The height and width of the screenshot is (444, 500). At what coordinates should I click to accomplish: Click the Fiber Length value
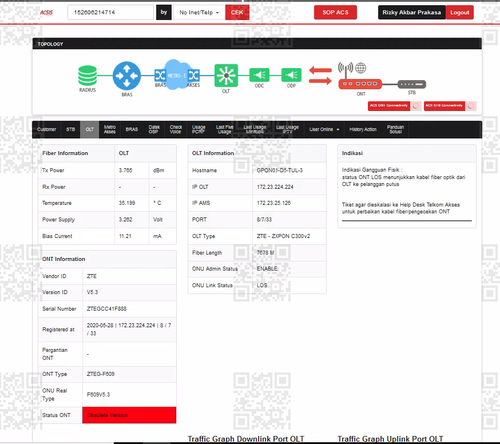265,253
